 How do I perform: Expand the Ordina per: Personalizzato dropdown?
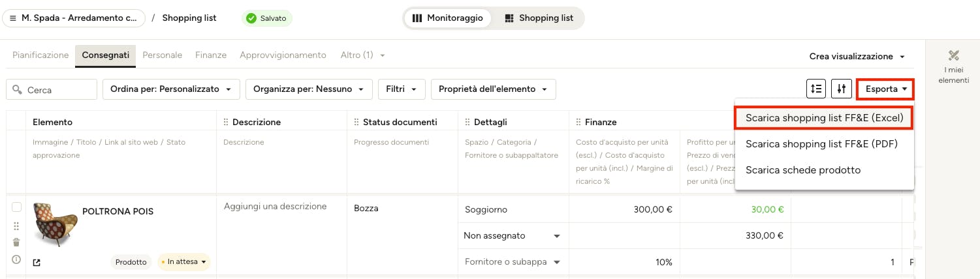pyautogui.click(x=171, y=89)
